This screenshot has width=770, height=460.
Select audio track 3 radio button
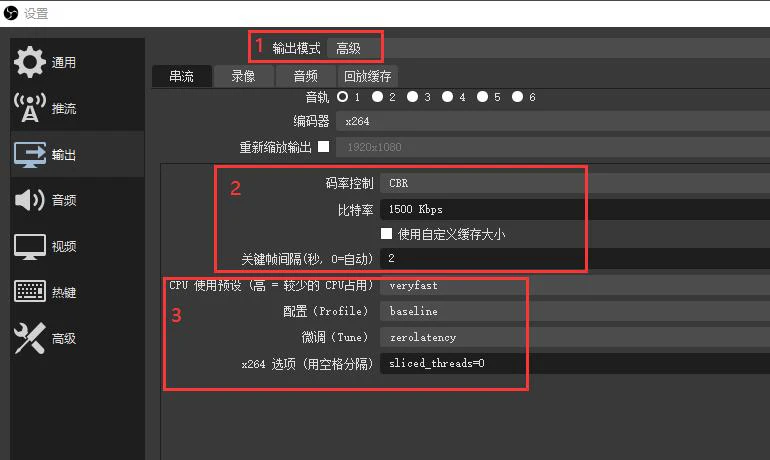click(412, 97)
